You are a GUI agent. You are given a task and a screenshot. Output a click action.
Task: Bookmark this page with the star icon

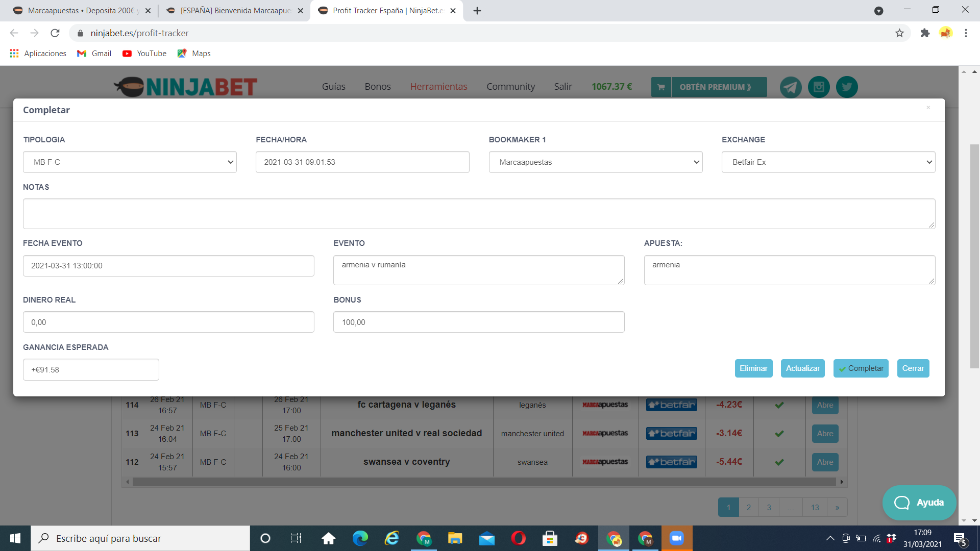[x=899, y=33]
